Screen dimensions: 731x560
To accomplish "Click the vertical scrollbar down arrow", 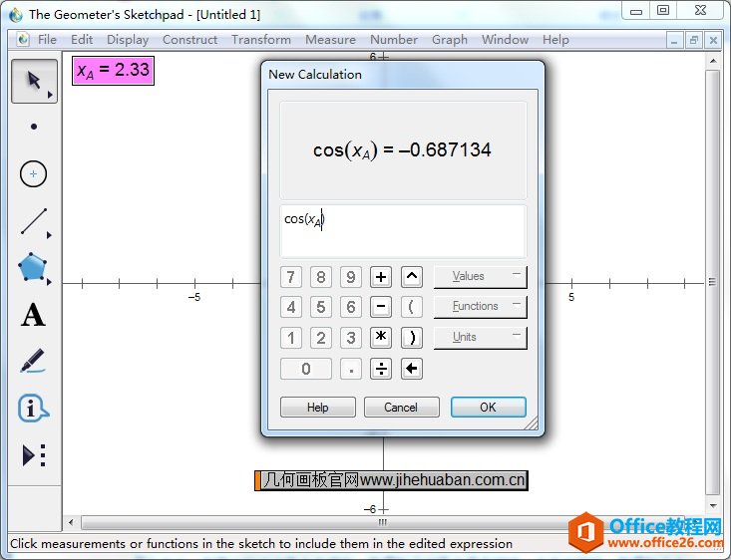I will (713, 506).
